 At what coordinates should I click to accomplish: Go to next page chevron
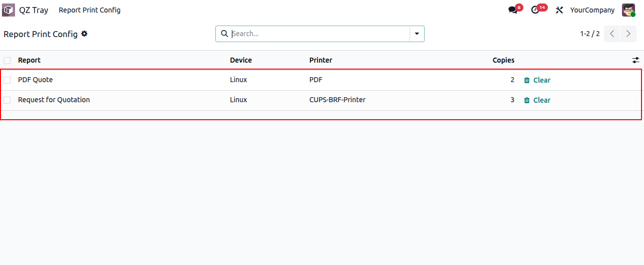point(628,34)
